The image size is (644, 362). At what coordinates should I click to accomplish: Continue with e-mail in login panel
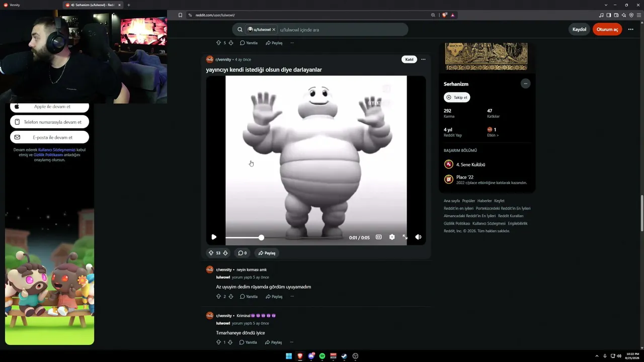click(x=49, y=137)
